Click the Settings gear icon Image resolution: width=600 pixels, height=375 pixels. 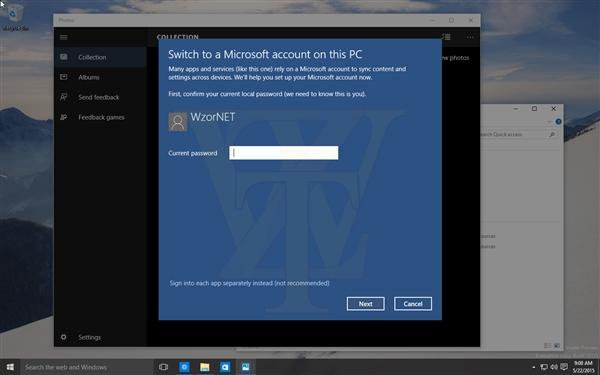point(64,337)
